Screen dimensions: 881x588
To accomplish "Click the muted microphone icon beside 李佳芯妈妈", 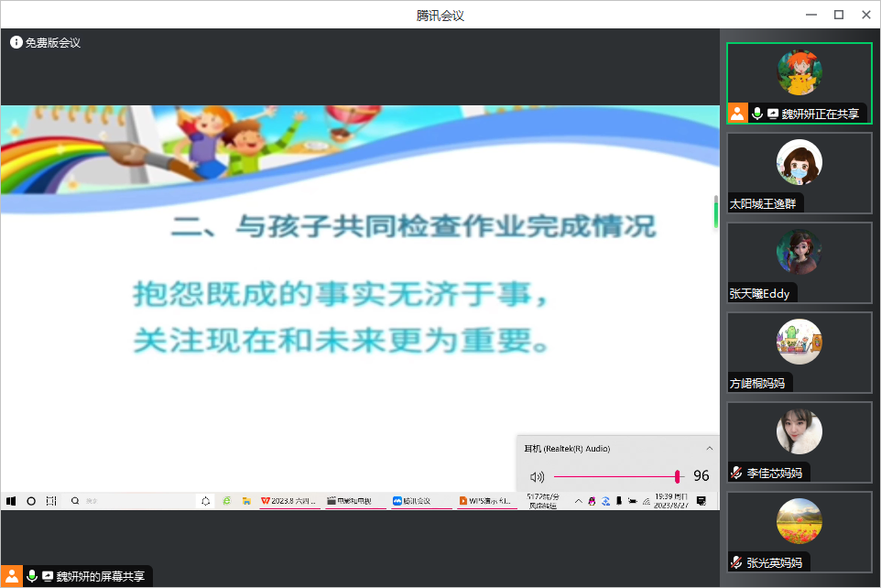I will tap(736, 473).
